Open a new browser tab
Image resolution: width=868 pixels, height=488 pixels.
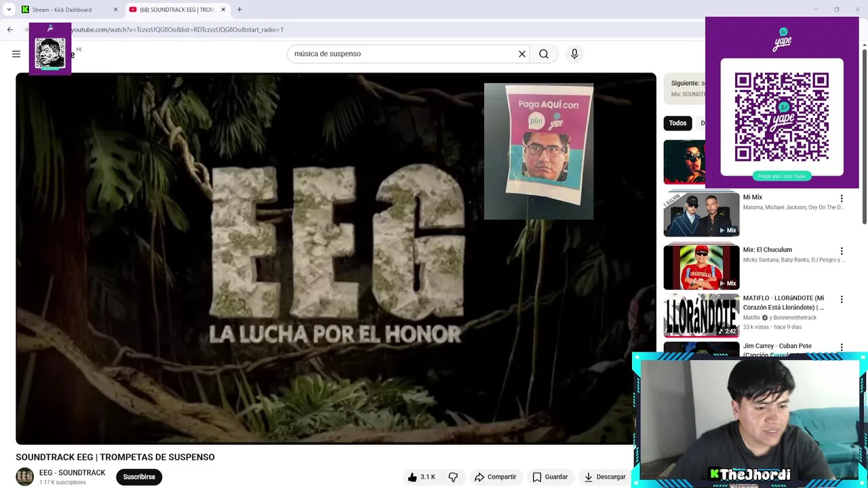(239, 9)
